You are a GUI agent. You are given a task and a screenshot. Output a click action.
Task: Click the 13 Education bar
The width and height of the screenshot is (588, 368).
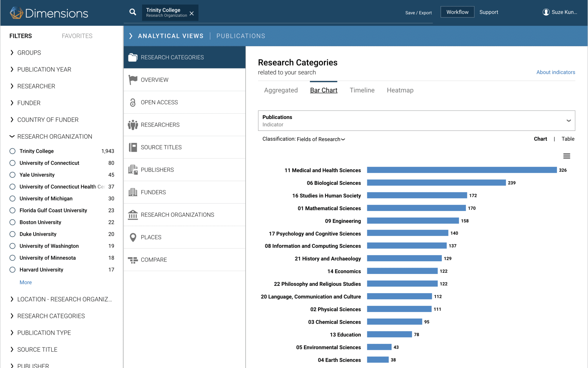coord(389,334)
